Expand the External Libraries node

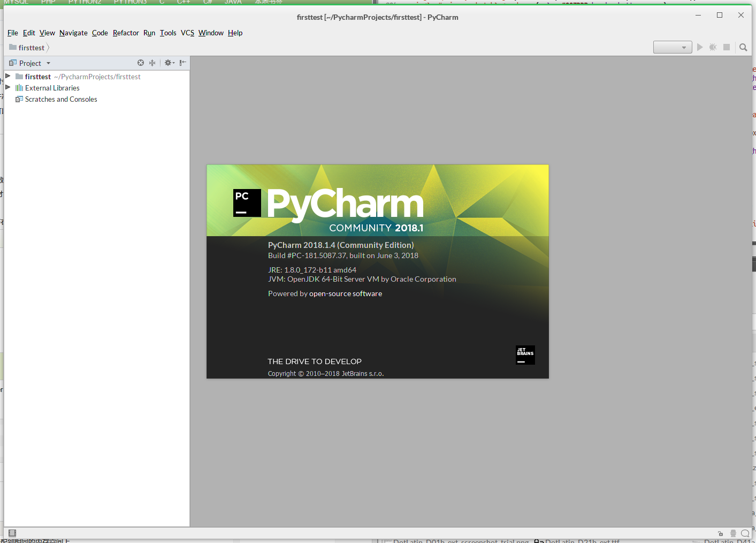pos(8,87)
